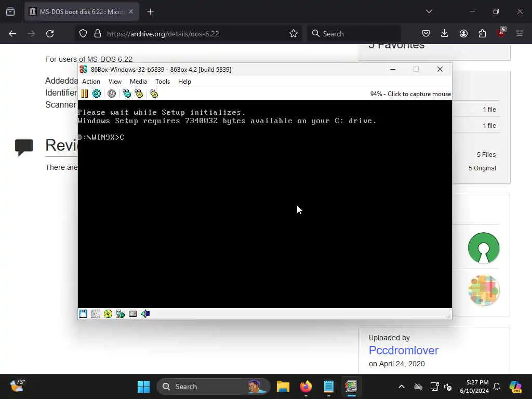Viewport: 532px width, 399px height.
Task: Open the Action menu in 86Box
Action: pyautogui.click(x=91, y=82)
